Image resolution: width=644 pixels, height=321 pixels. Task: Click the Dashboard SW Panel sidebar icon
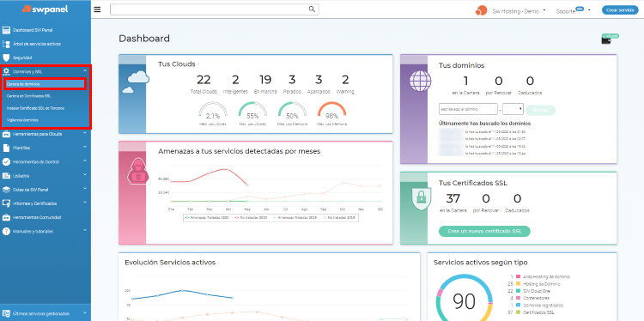click(x=6, y=30)
